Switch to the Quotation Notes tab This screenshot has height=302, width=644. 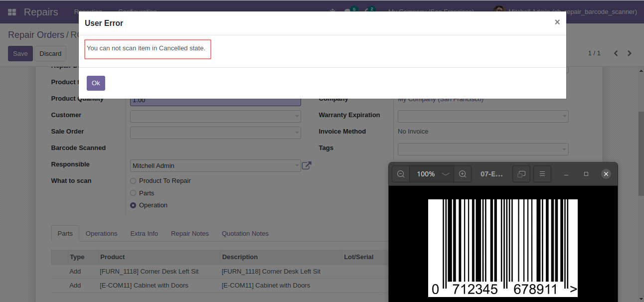tap(245, 233)
